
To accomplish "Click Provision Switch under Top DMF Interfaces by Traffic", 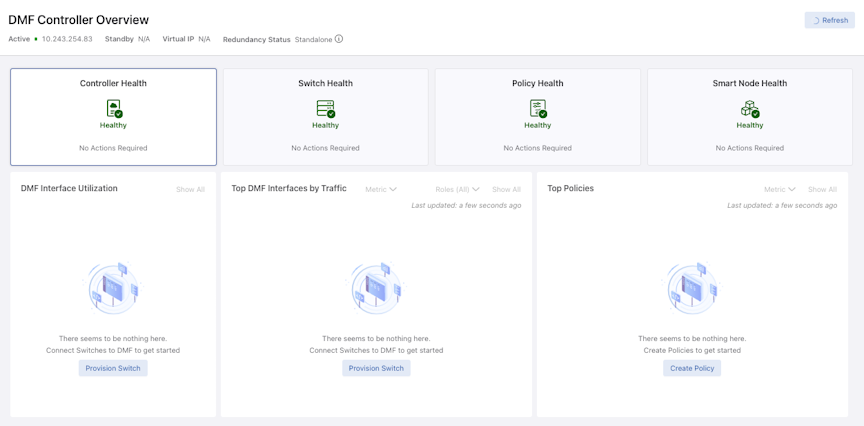I will click(x=376, y=368).
